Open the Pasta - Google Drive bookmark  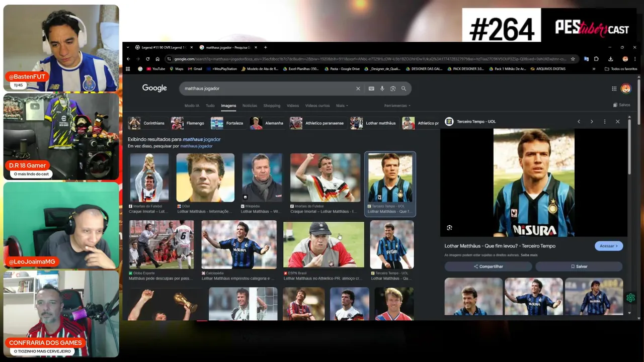(x=342, y=69)
